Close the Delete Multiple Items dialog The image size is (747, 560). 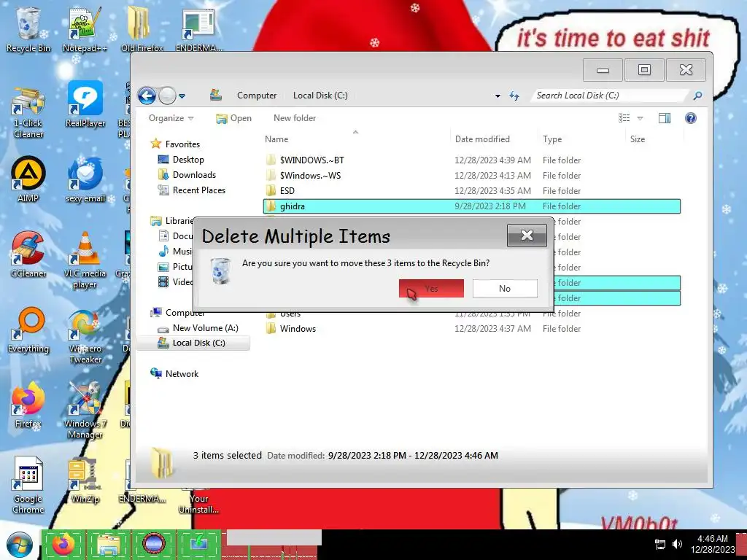coord(527,236)
